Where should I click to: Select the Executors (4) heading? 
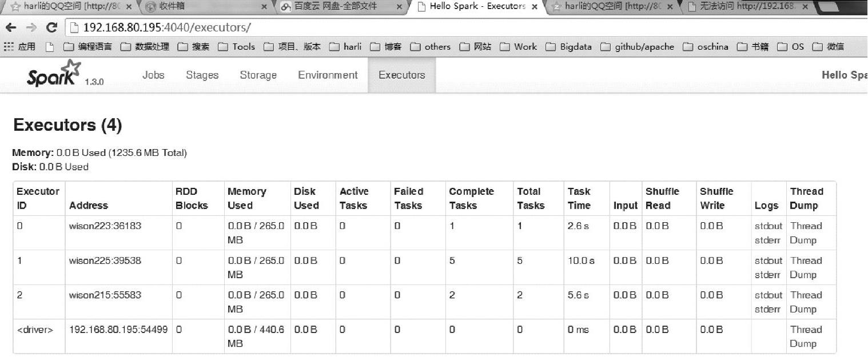[67, 125]
